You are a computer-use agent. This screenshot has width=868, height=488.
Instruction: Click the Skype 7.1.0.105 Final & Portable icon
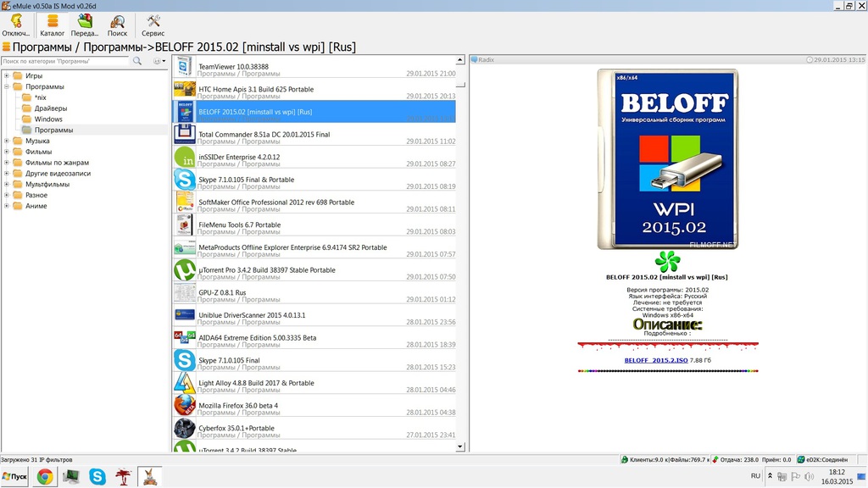click(184, 180)
